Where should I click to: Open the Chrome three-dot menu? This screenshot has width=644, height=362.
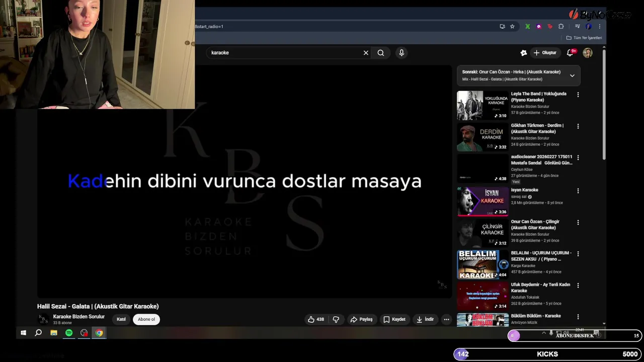[x=599, y=27]
